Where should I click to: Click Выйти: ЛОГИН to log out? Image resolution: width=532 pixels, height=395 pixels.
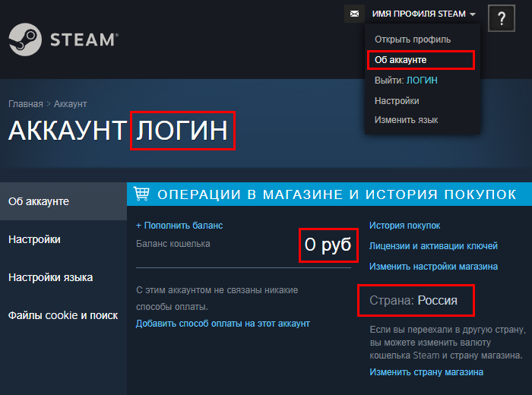click(x=406, y=80)
